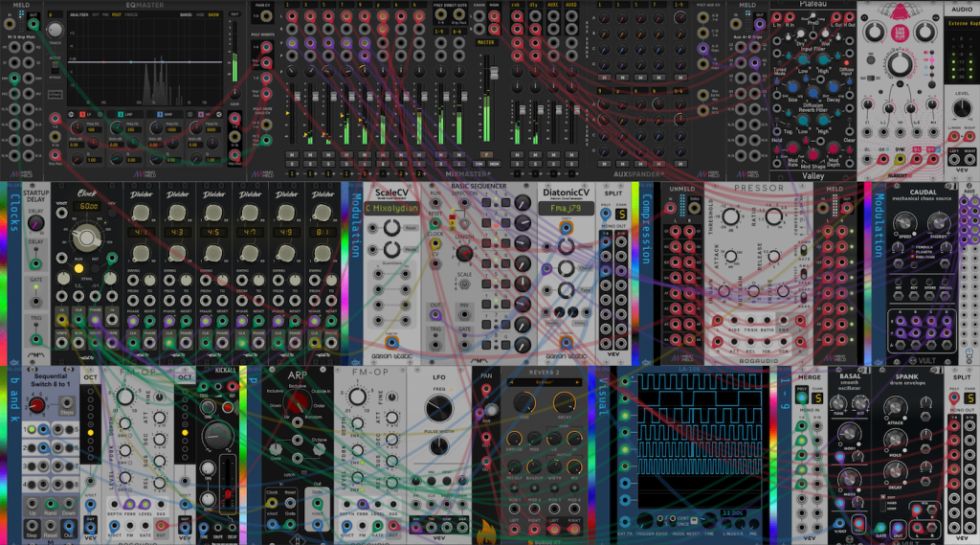Image resolution: width=980 pixels, height=545 pixels.
Task: Click the THRESHOLD knob on Pressor
Action: (730, 217)
